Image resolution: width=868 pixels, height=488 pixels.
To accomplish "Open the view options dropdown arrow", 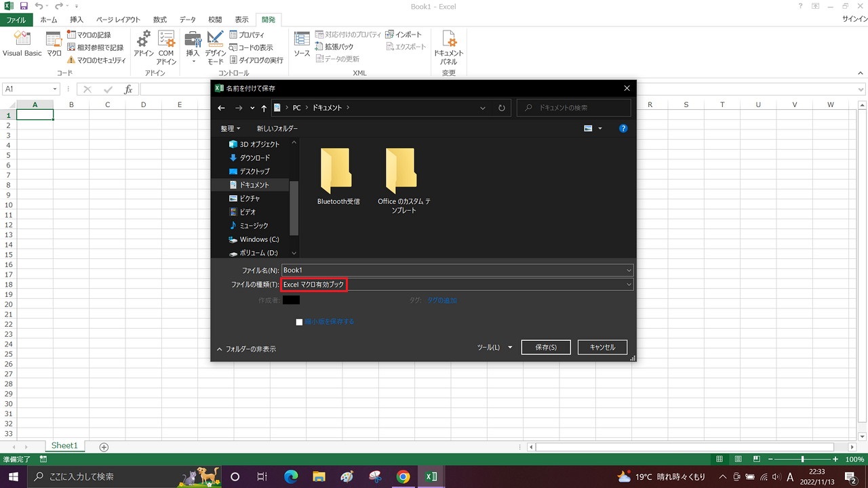I will pyautogui.click(x=600, y=128).
